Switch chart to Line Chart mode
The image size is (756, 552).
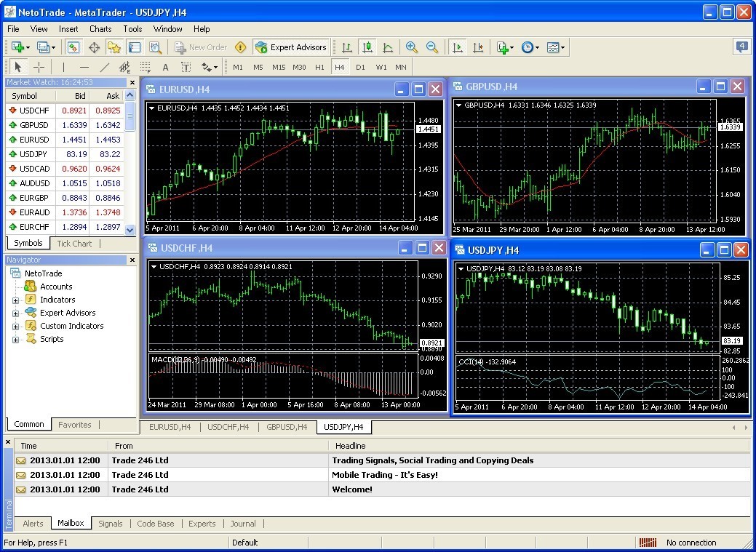pos(388,47)
